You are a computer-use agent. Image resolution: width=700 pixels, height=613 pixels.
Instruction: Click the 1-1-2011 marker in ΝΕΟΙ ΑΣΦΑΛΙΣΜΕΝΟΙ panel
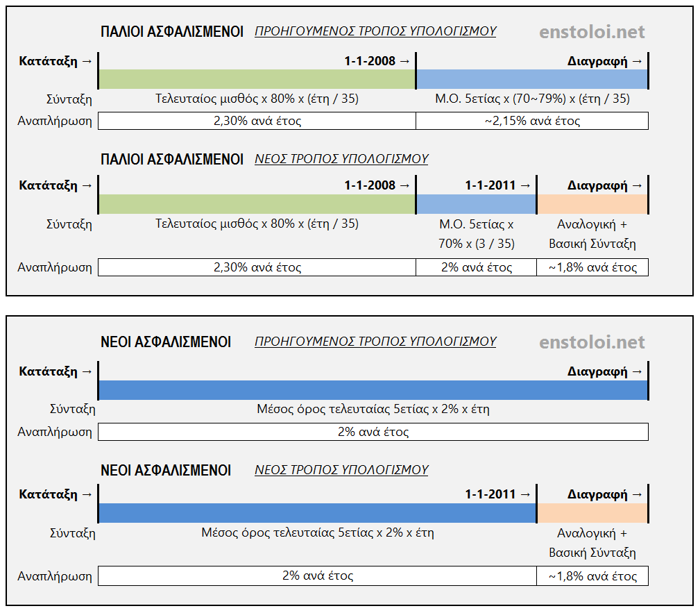click(497, 494)
